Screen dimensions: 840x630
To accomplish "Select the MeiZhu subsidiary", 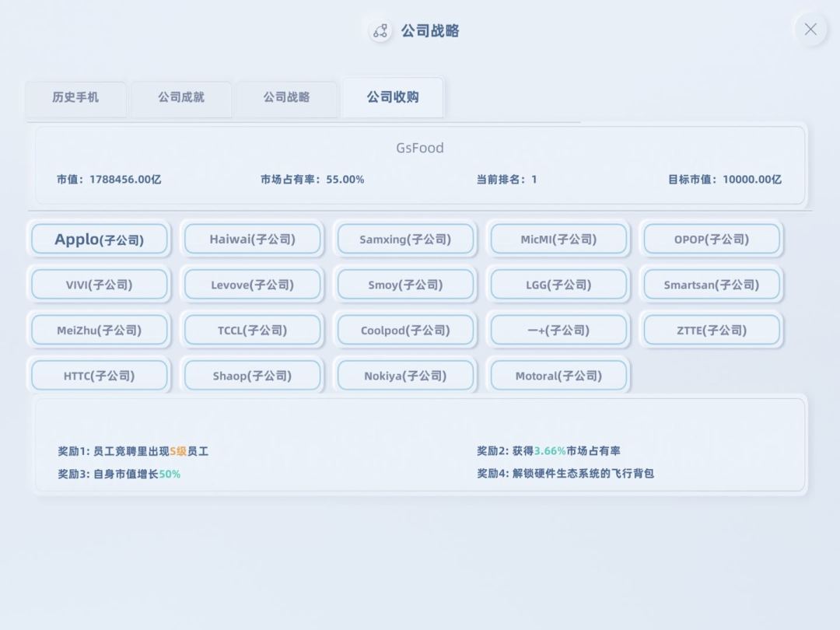I will click(x=99, y=330).
